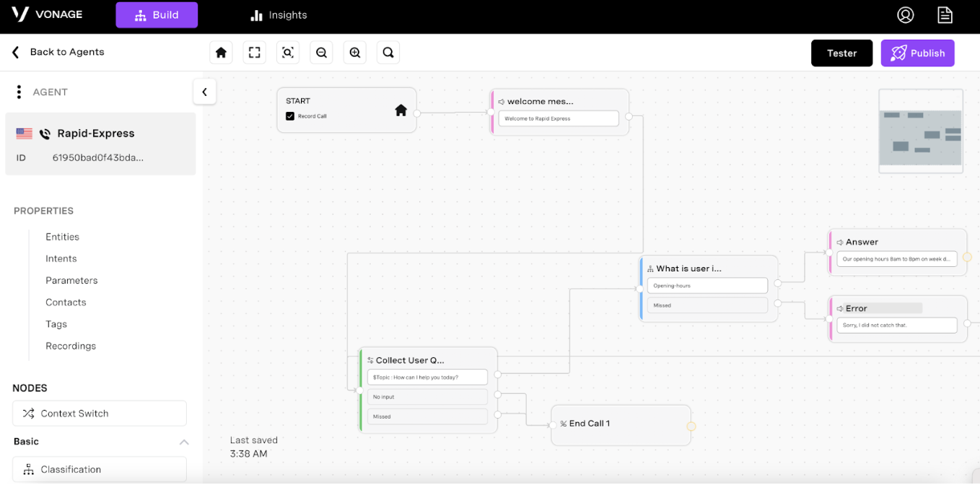980x485 pixels.
Task: Open the documentation page icon
Action: (944, 15)
